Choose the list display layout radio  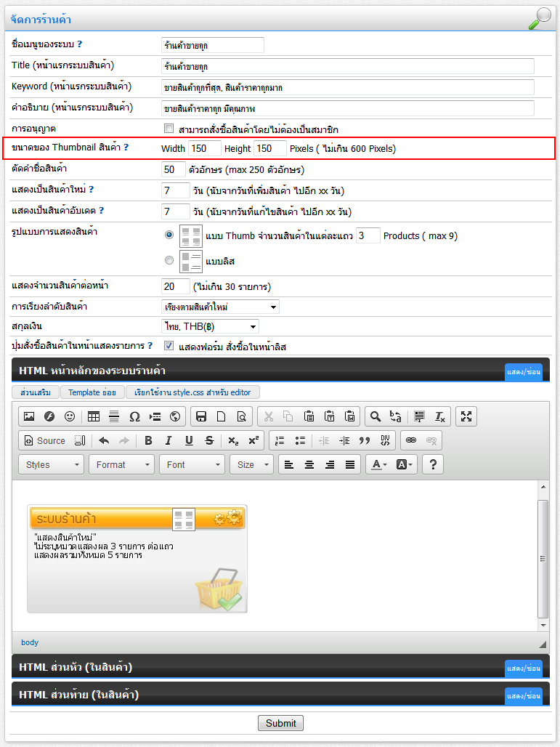169,260
